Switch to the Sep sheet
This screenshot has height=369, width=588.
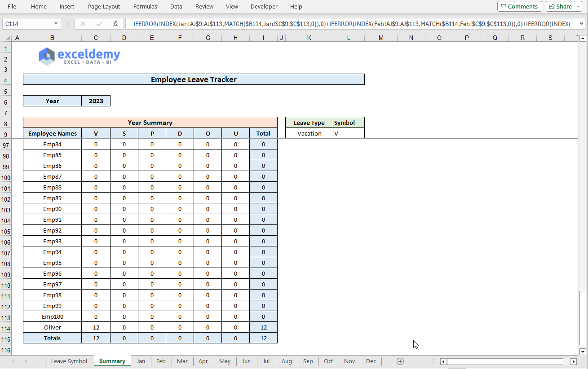308,361
